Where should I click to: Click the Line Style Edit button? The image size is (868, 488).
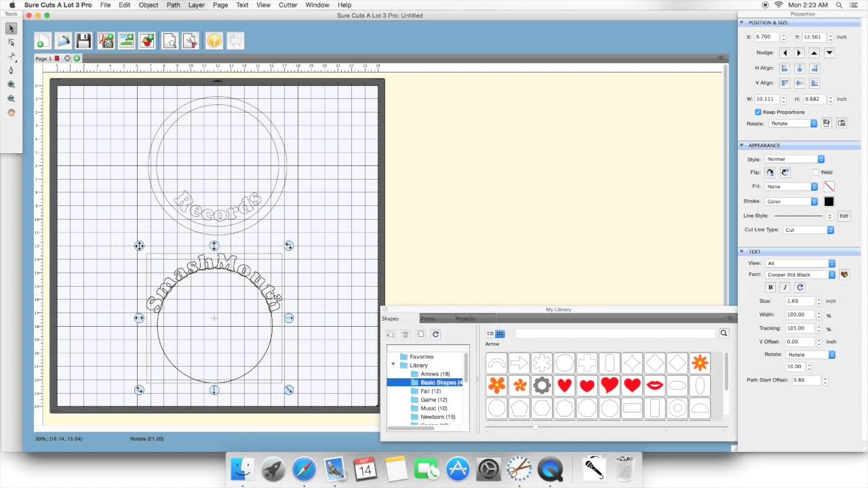tap(844, 216)
